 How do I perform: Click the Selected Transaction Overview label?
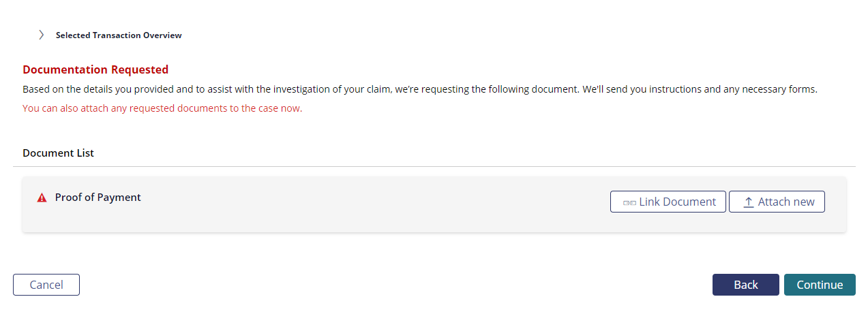tap(119, 35)
